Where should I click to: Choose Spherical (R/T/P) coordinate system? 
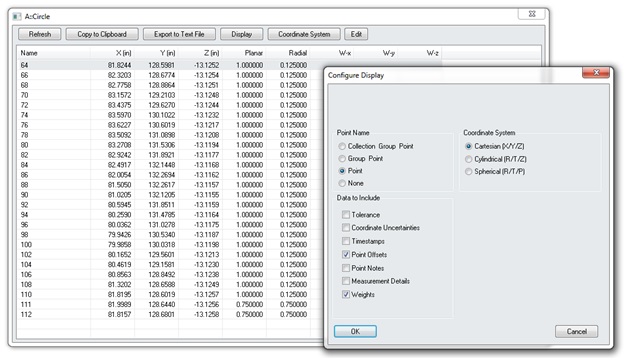coord(468,172)
